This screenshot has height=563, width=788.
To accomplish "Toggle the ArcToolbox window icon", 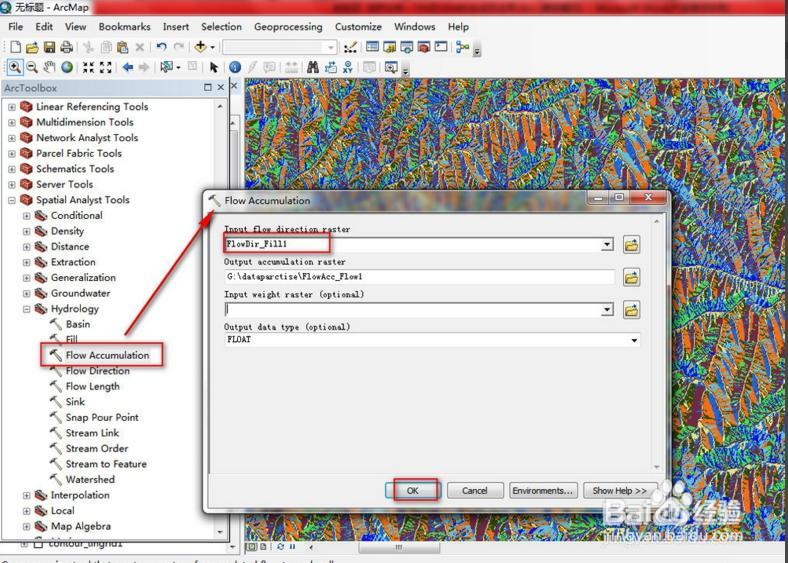I will point(424,47).
